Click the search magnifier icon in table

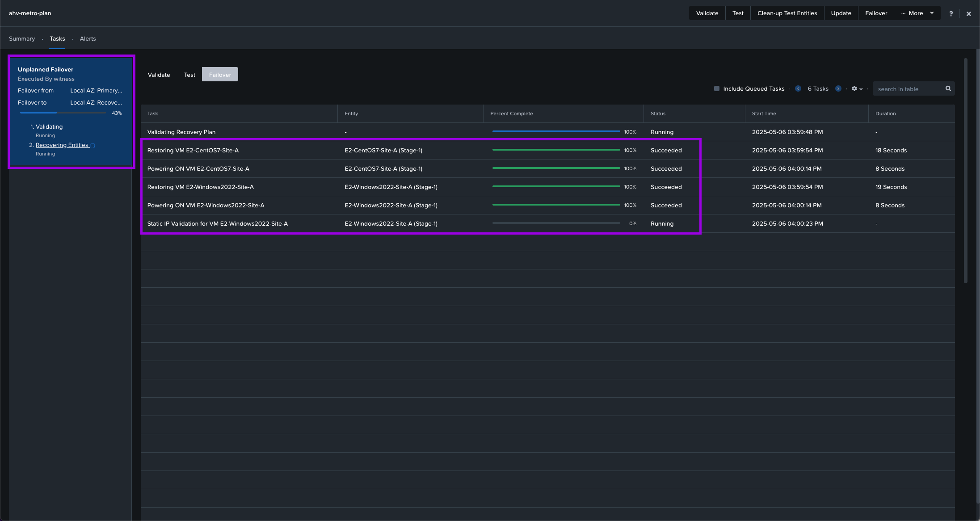click(948, 88)
